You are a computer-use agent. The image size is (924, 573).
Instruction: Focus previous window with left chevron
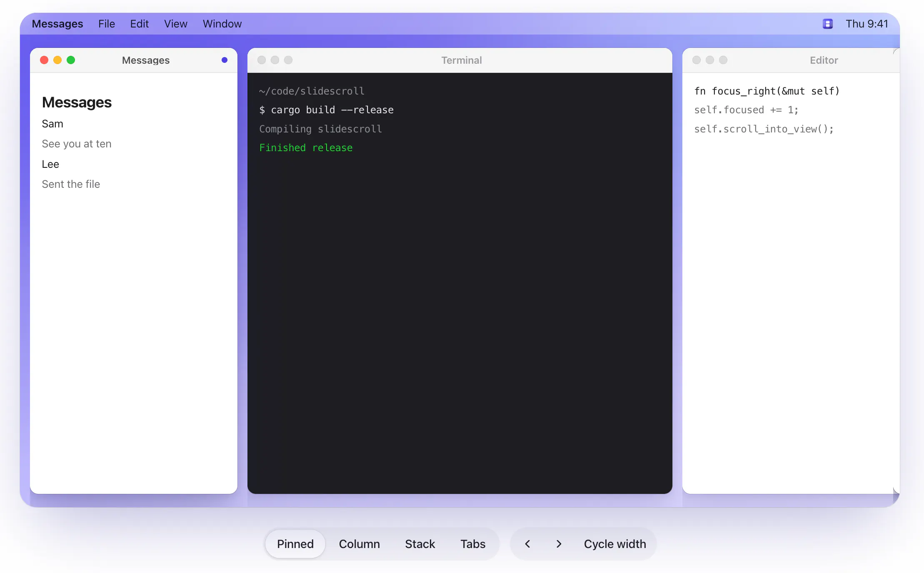coord(527,544)
